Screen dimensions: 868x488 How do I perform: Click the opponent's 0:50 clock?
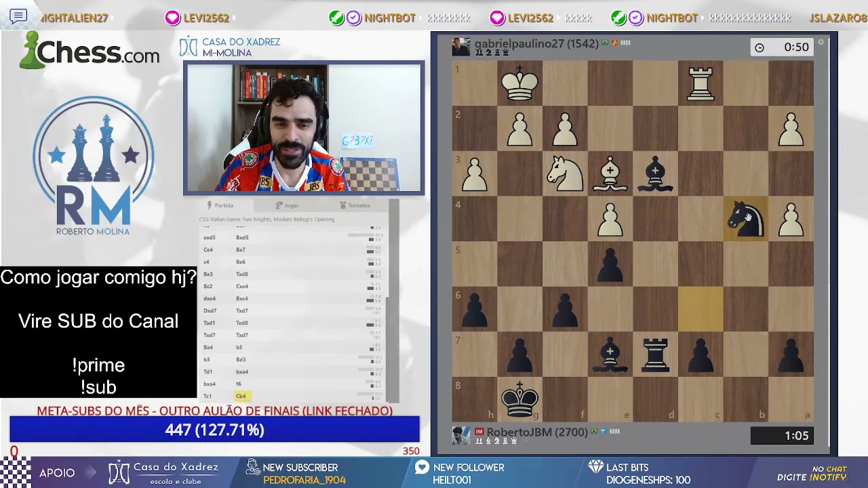click(782, 47)
